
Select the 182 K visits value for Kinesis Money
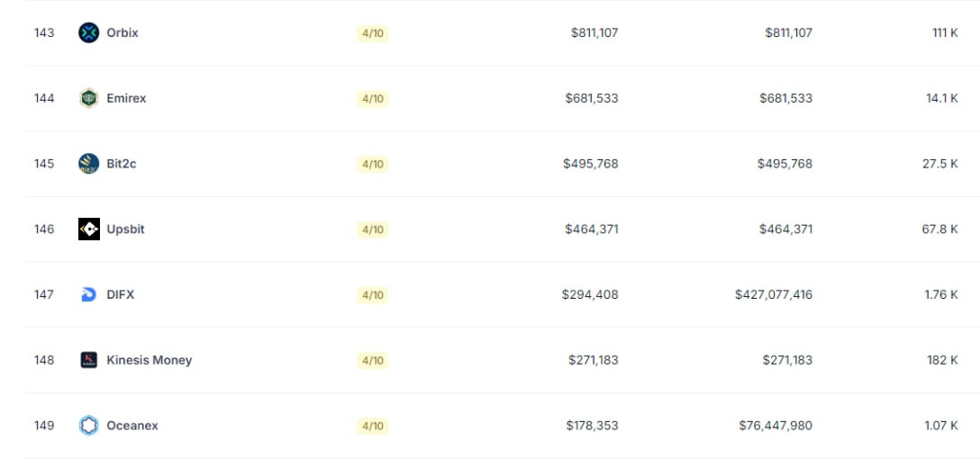tap(942, 360)
